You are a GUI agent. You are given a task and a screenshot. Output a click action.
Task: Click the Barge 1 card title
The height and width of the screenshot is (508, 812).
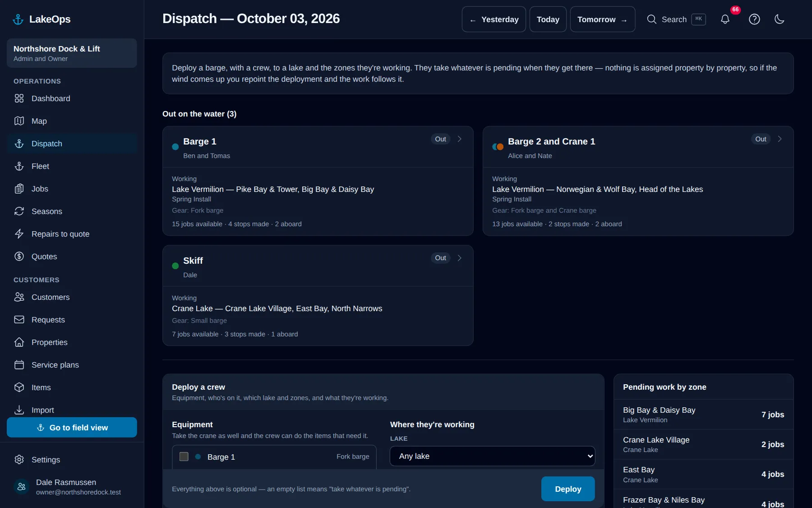(x=200, y=141)
